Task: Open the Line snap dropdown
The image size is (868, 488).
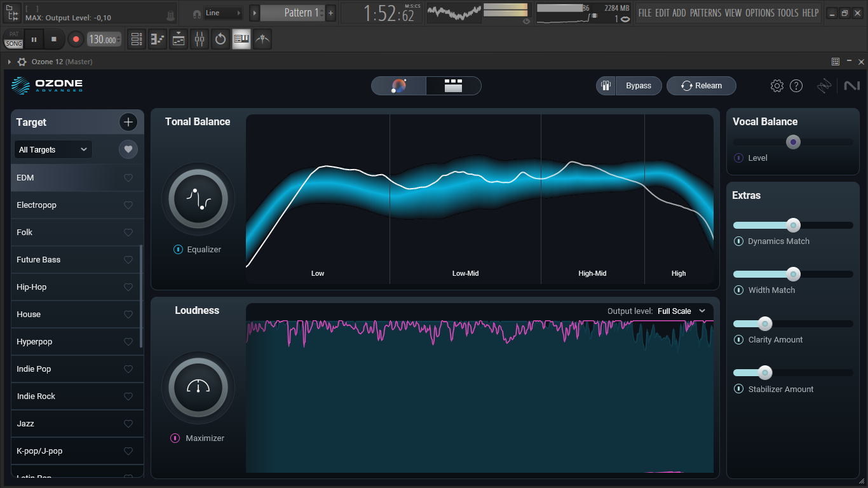Action: 223,13
